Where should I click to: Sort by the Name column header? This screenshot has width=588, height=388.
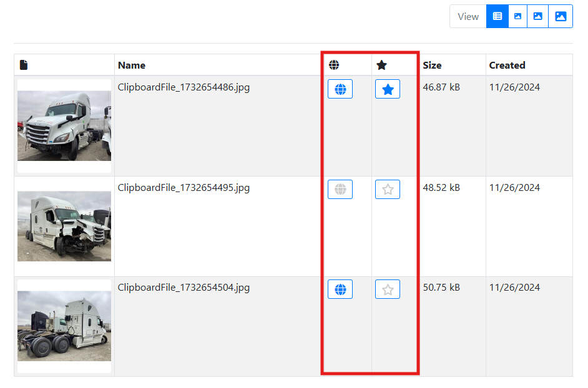pos(132,65)
